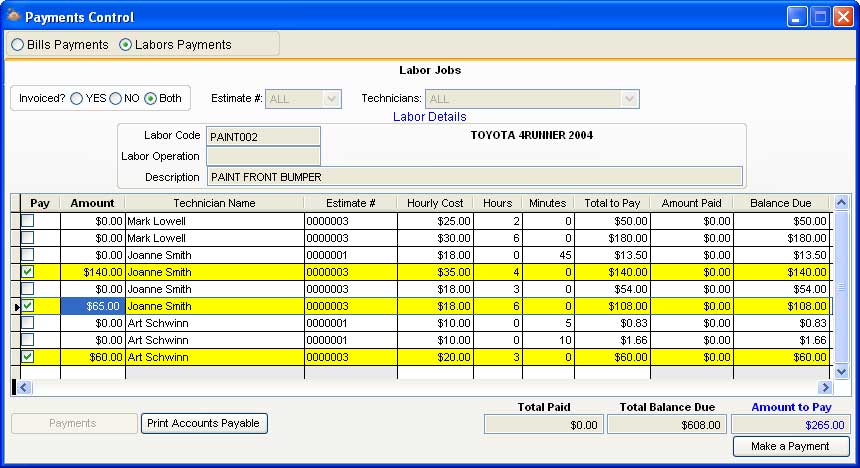This screenshot has height=468, width=860.
Task: Sort by Hours column header
Action: tap(497, 203)
